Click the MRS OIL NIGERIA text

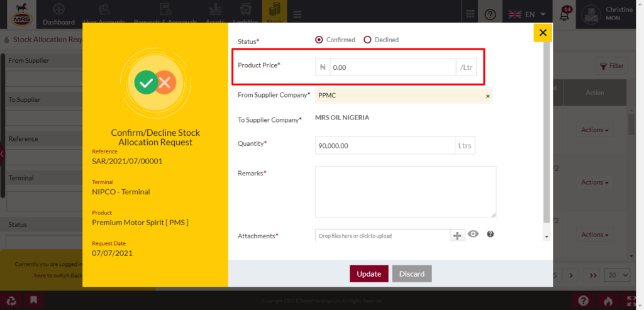[x=342, y=118]
